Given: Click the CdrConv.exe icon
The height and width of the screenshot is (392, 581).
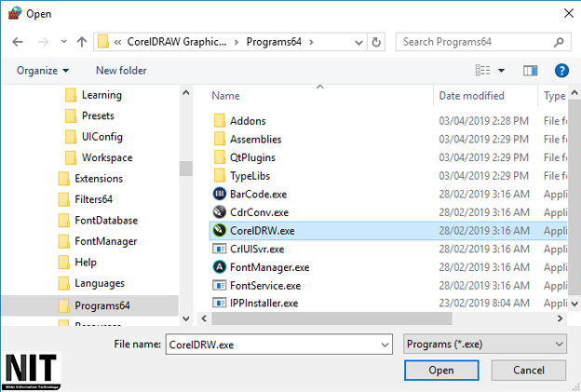Looking at the screenshot, I should tap(220, 212).
